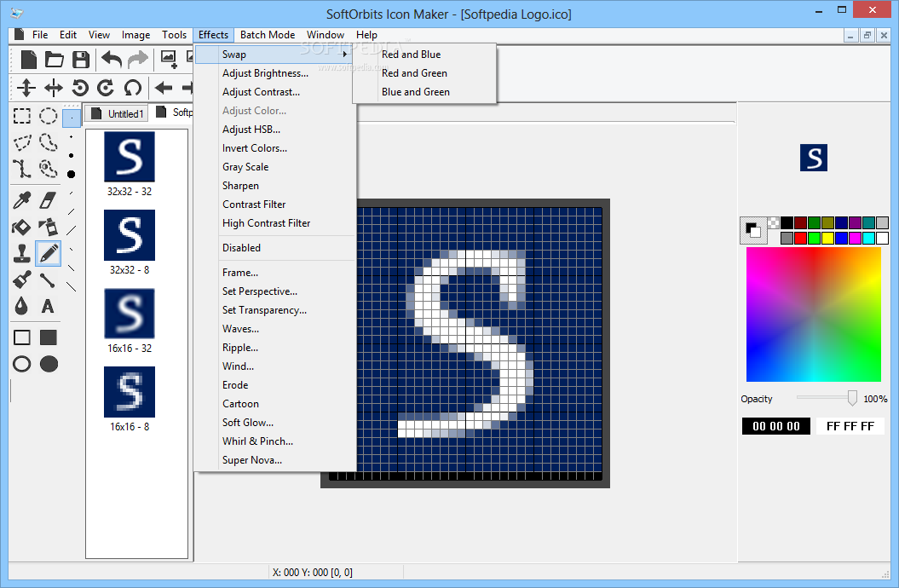Click the Undo arrow icon
The image size is (899, 588).
click(112, 59)
